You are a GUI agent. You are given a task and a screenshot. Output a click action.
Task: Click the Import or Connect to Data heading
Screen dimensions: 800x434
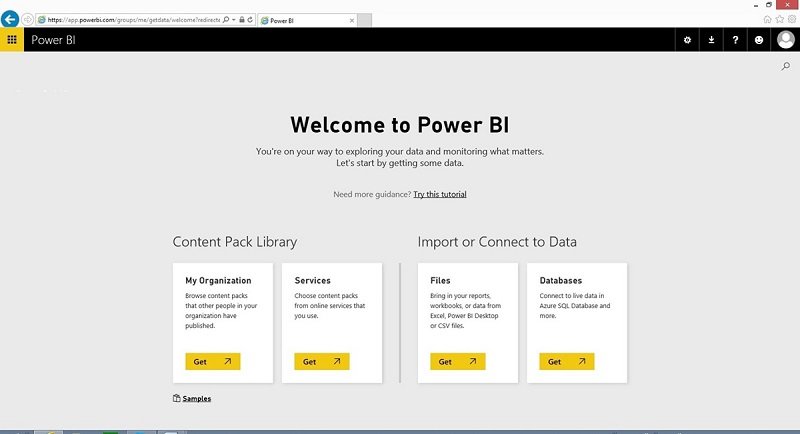(x=497, y=242)
